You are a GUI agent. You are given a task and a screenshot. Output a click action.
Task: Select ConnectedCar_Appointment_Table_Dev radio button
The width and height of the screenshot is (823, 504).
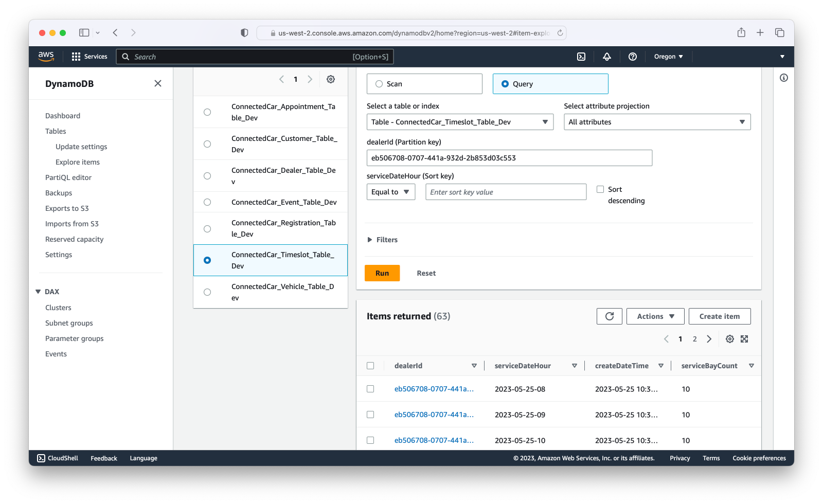pyautogui.click(x=207, y=112)
